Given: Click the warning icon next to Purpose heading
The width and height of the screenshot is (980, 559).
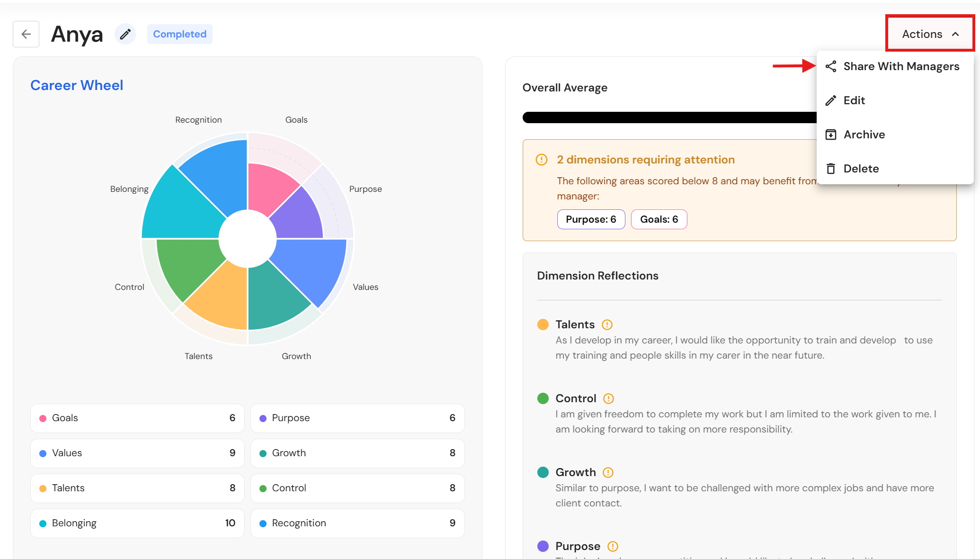Looking at the screenshot, I should (613, 546).
